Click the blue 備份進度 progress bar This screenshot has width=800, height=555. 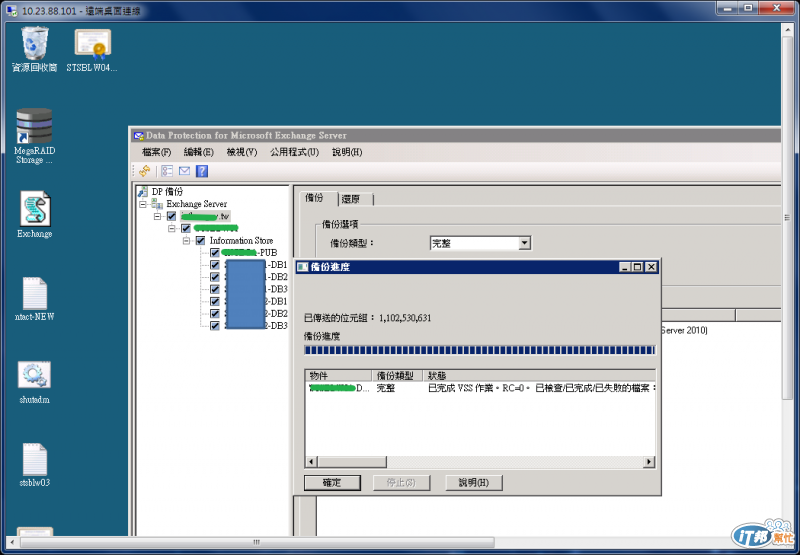coord(480,350)
